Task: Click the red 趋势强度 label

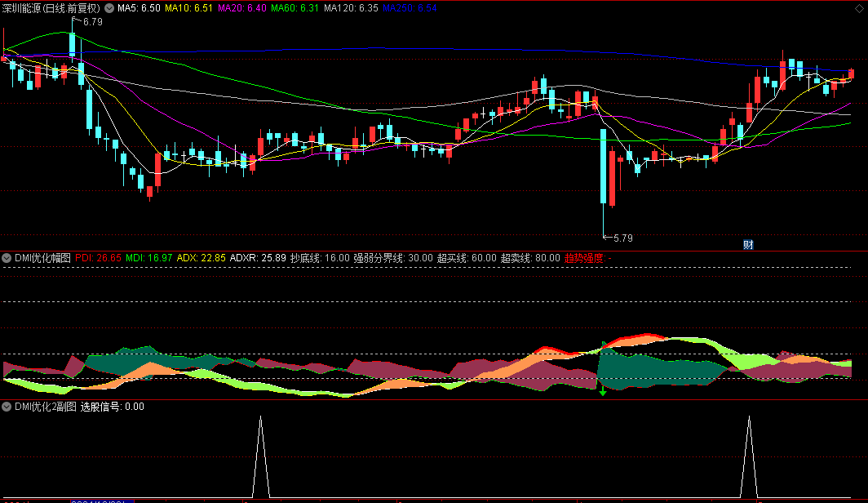Action: [588, 258]
